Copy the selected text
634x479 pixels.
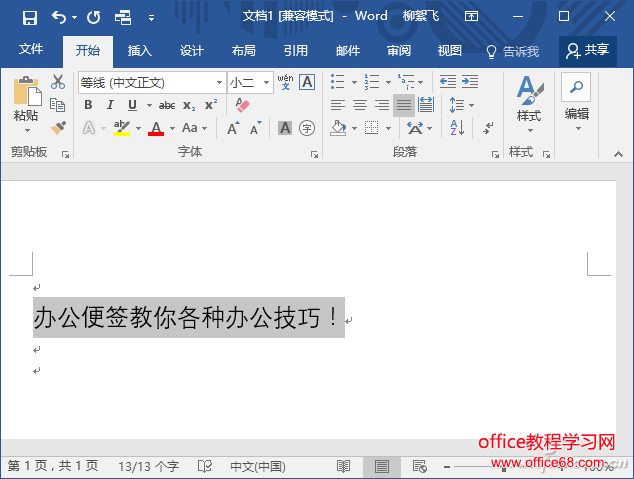(57, 105)
